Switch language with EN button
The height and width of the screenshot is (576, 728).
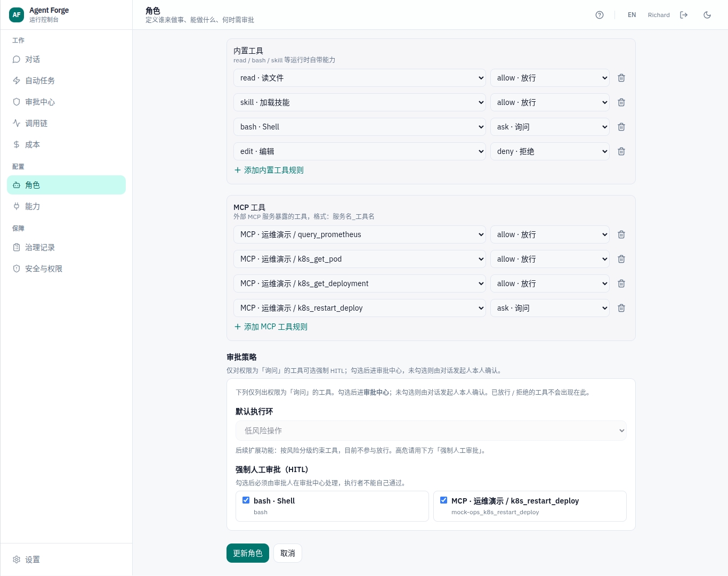(632, 15)
